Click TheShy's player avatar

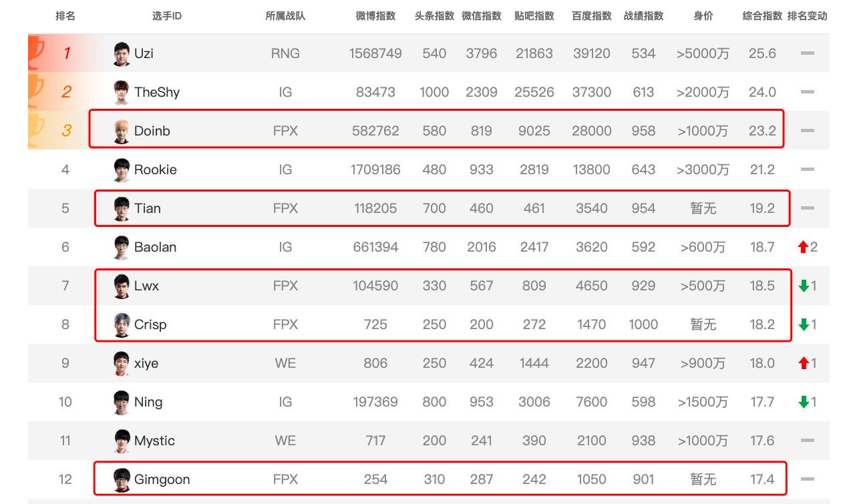coord(122,92)
